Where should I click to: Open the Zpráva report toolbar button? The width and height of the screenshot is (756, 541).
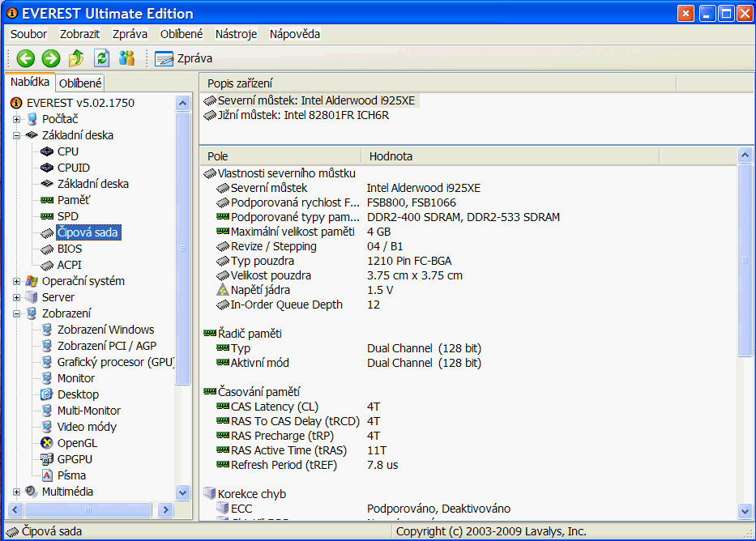pyautogui.click(x=184, y=58)
